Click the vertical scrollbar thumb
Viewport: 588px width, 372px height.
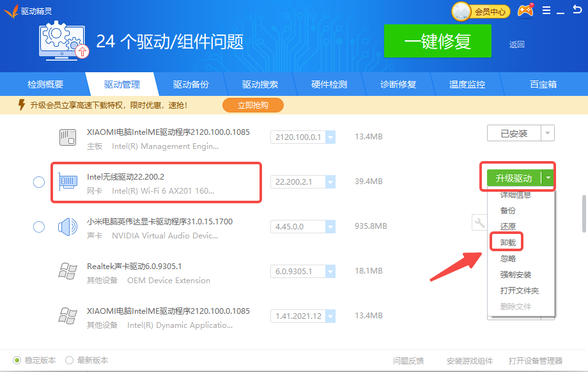(x=584, y=214)
